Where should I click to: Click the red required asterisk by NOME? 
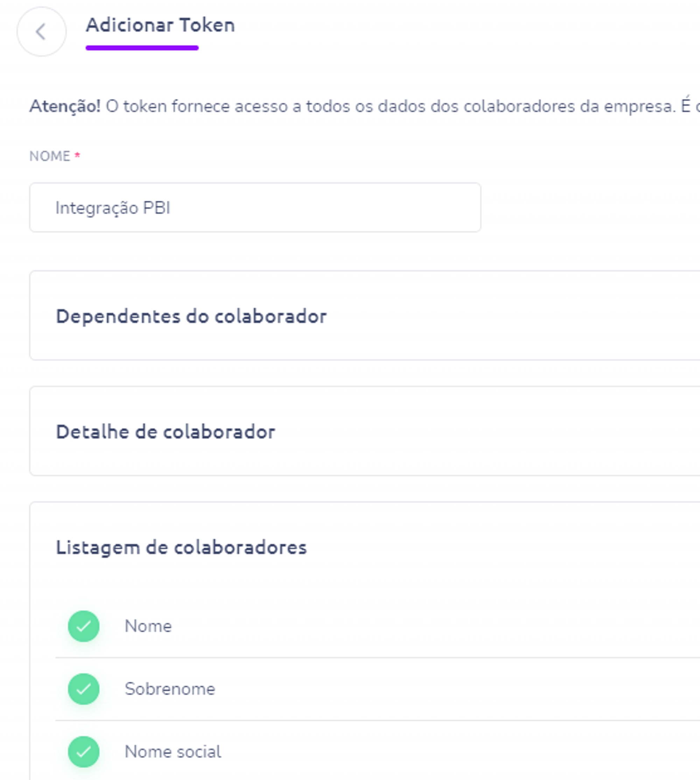tap(77, 155)
